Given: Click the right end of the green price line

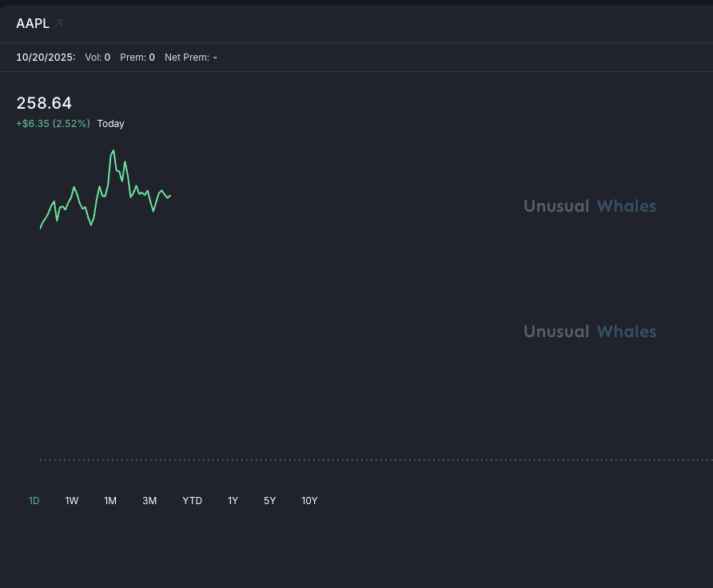Looking at the screenshot, I should [x=170, y=195].
